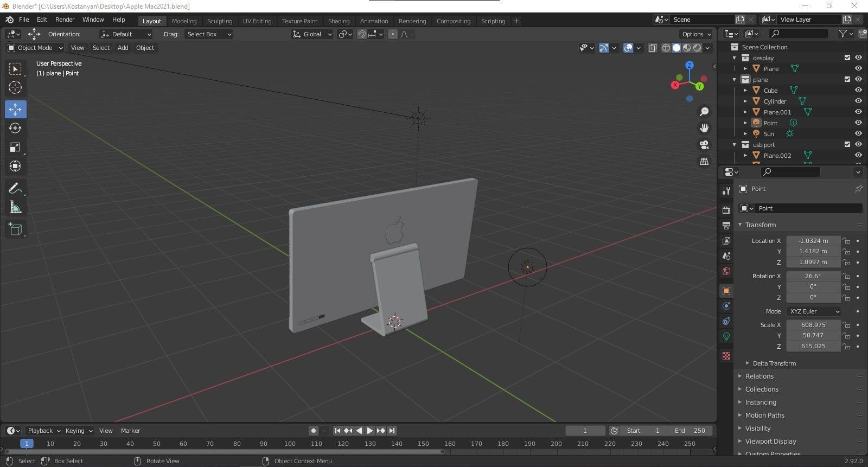Toggle X-Ray view mode
868x467 pixels.
pyautogui.click(x=653, y=48)
